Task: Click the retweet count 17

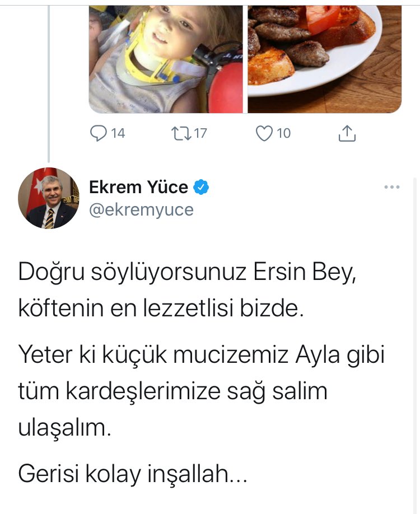Action: [200, 133]
